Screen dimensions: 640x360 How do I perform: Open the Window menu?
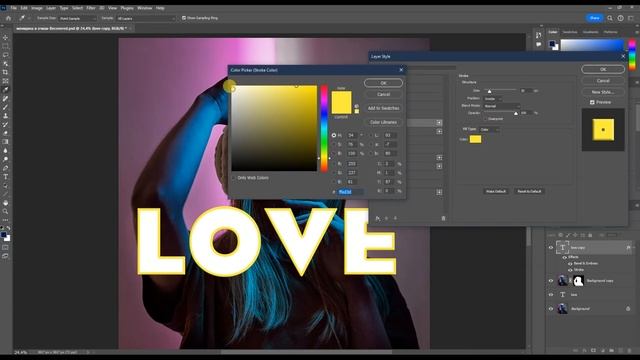pos(144,8)
